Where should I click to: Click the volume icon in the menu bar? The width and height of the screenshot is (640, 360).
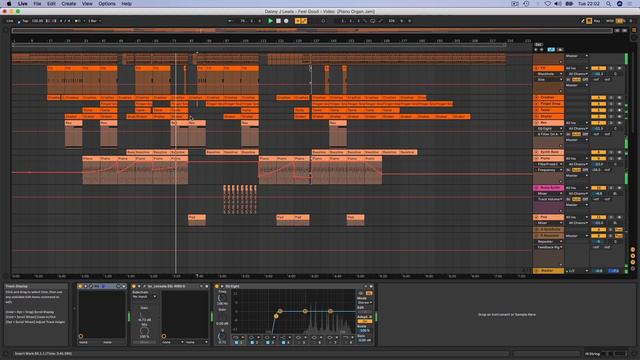[558, 4]
